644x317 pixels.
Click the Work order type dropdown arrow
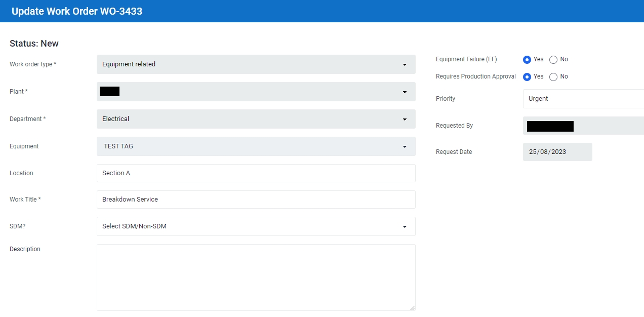(x=405, y=65)
